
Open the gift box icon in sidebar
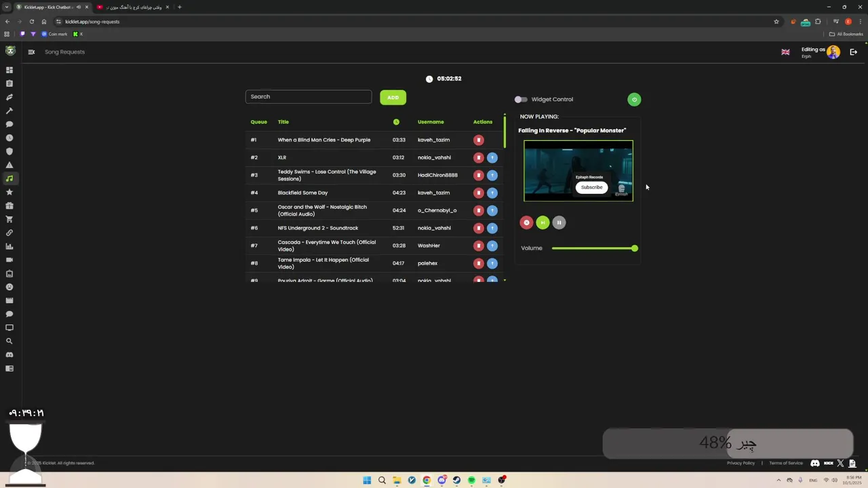tap(9, 205)
